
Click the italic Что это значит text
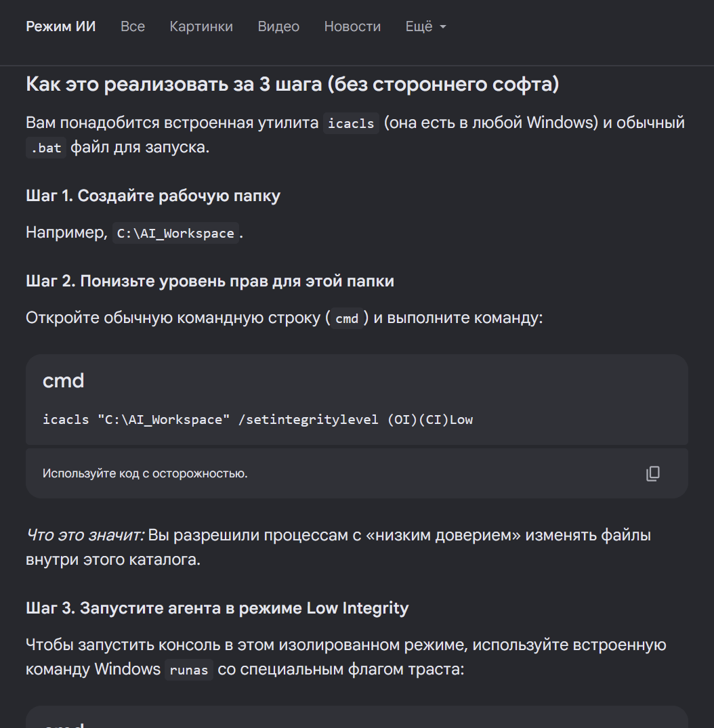coord(85,535)
